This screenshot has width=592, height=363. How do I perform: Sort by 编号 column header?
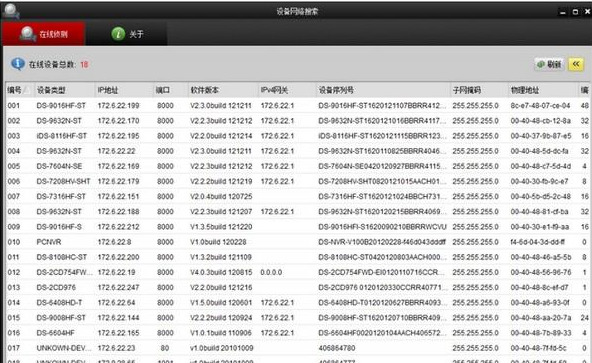coord(19,90)
